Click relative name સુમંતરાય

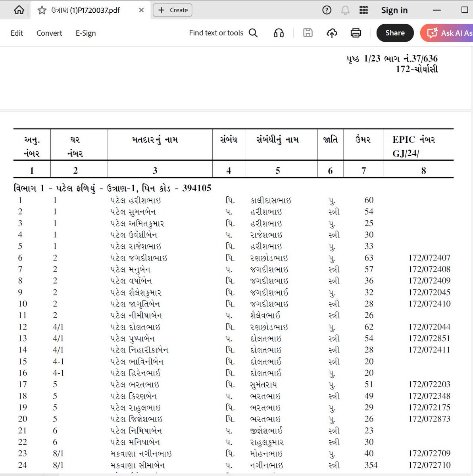click(x=264, y=385)
